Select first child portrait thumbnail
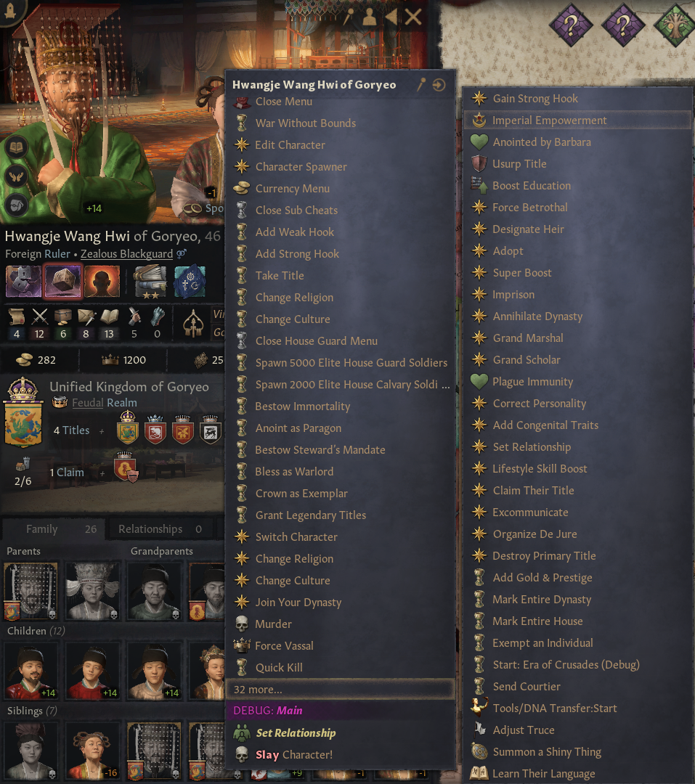Screen dimensions: 695x784 31,670
